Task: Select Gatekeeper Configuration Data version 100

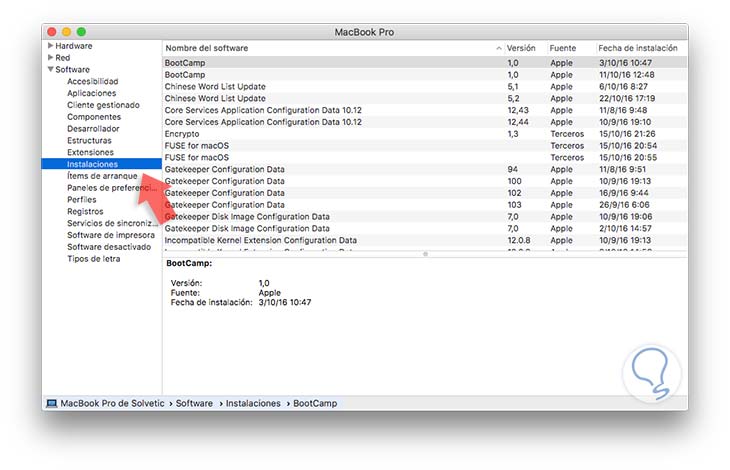Action: point(425,181)
